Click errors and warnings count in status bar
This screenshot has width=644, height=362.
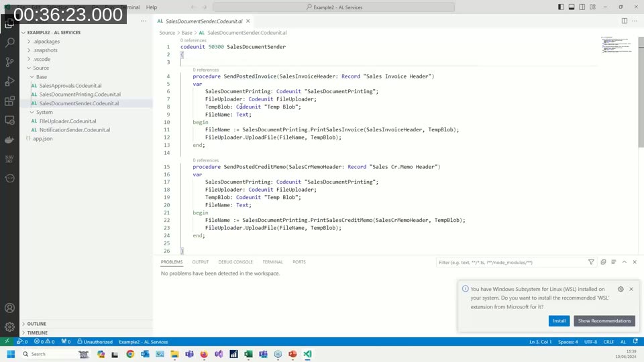(x=44, y=341)
